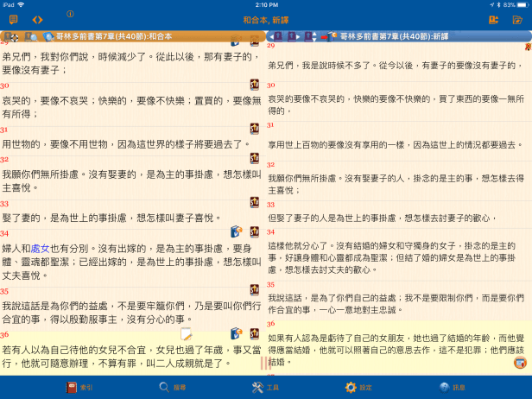Tap the orange left-right arrows navigation icon
Viewport: 532px width, 399px height.
coord(37,20)
